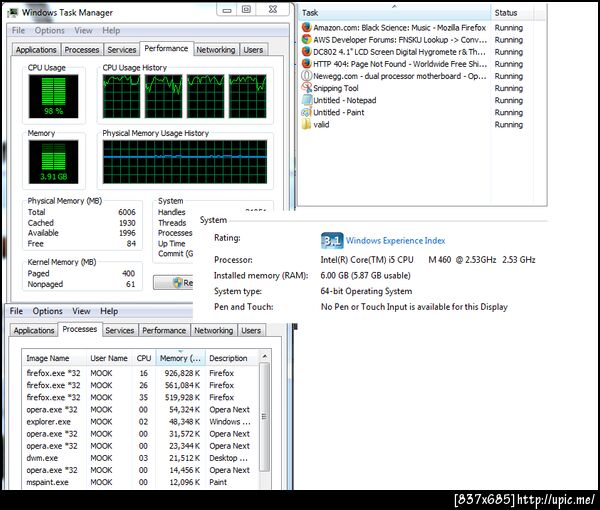The height and width of the screenshot is (510, 600).
Task: Open Help menu in top Task Manager window
Action: pyautogui.click(x=111, y=31)
